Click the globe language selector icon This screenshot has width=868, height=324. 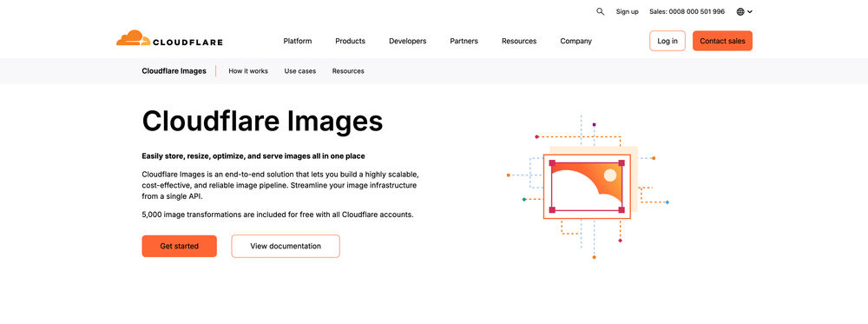pyautogui.click(x=740, y=11)
